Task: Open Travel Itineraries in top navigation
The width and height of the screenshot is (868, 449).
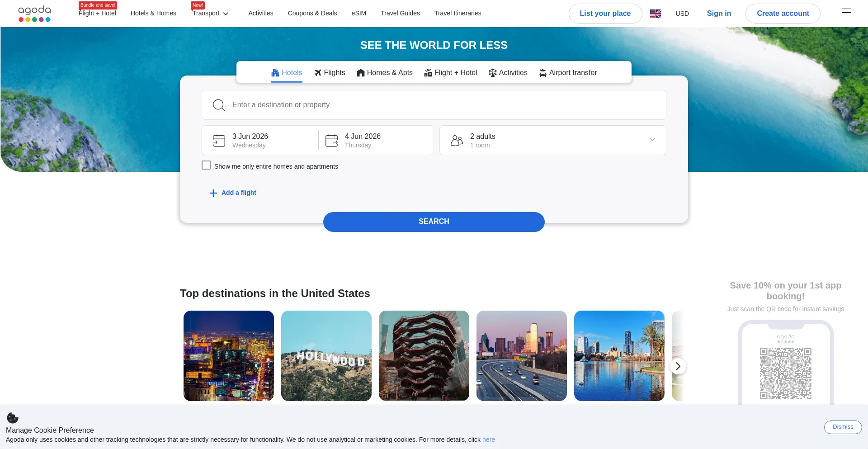Action: coord(458,14)
